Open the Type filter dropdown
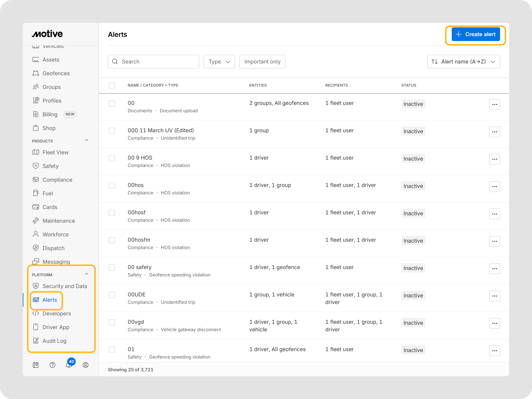This screenshot has height=399, width=532. [x=219, y=62]
